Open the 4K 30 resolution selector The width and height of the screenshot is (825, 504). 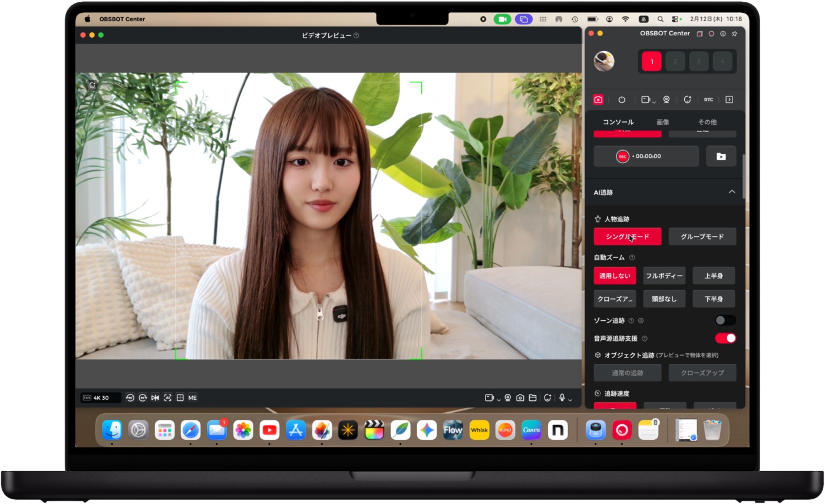(x=101, y=398)
